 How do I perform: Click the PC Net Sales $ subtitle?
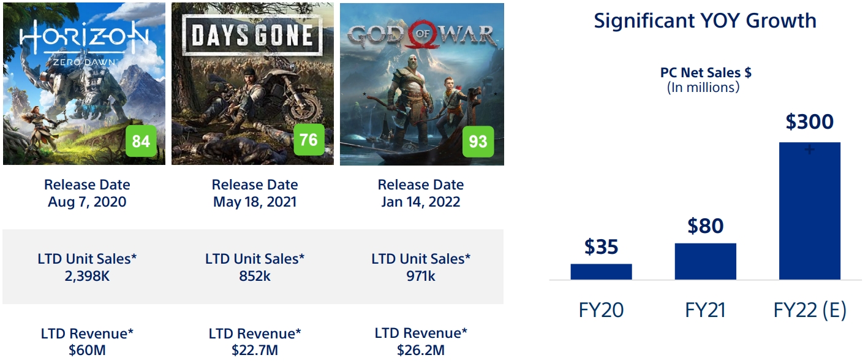point(706,72)
